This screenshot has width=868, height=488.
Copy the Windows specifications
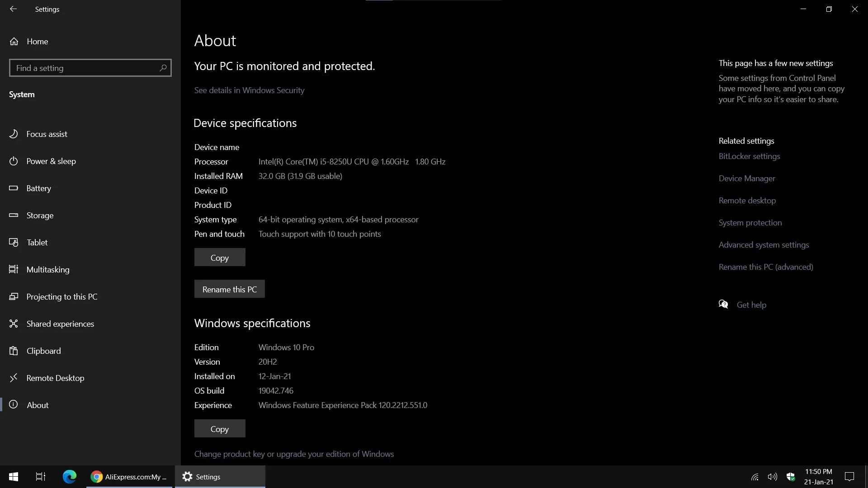(x=220, y=429)
